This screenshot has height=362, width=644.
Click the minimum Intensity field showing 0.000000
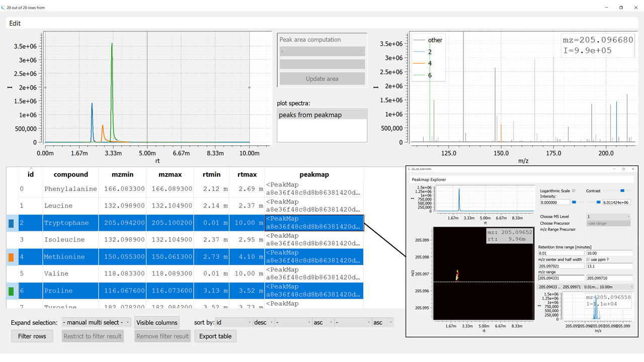pyautogui.click(x=555, y=203)
